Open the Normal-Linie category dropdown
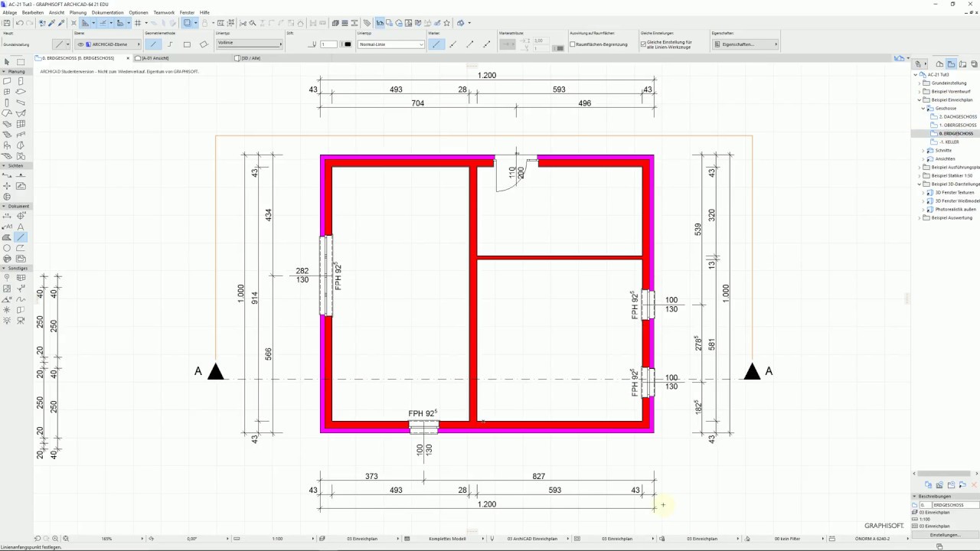The image size is (980, 551). pyautogui.click(x=390, y=44)
